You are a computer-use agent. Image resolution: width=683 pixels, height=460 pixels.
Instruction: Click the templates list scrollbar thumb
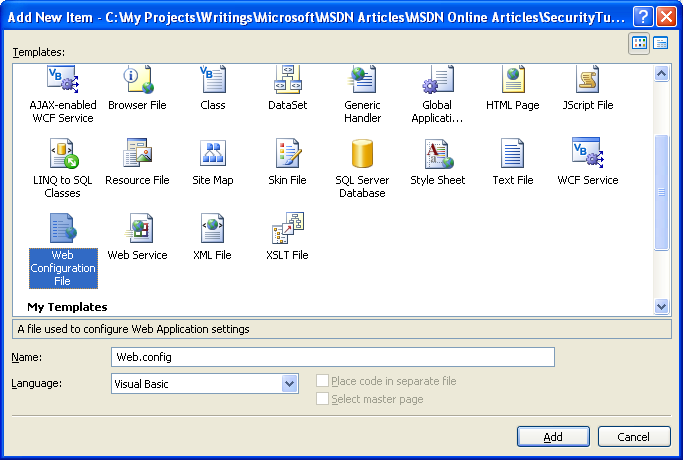coord(661,192)
